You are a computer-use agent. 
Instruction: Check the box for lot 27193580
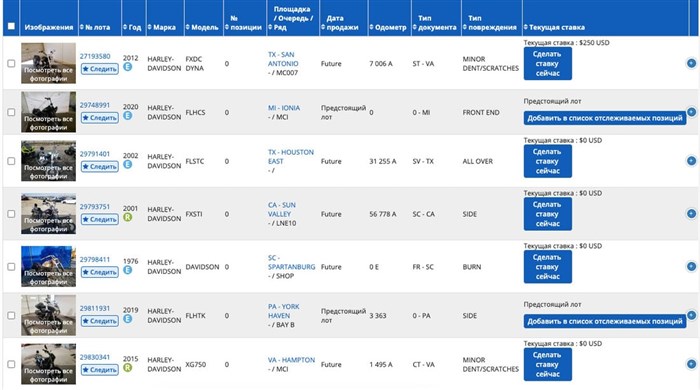point(12,63)
